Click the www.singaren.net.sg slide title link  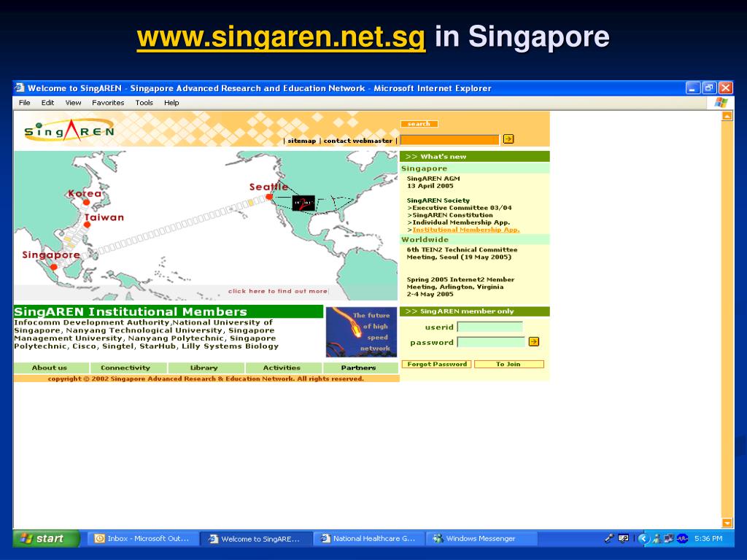click(281, 37)
